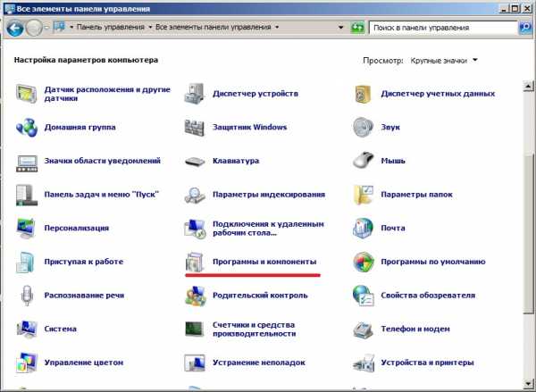Open the Система computer icon

(26, 329)
